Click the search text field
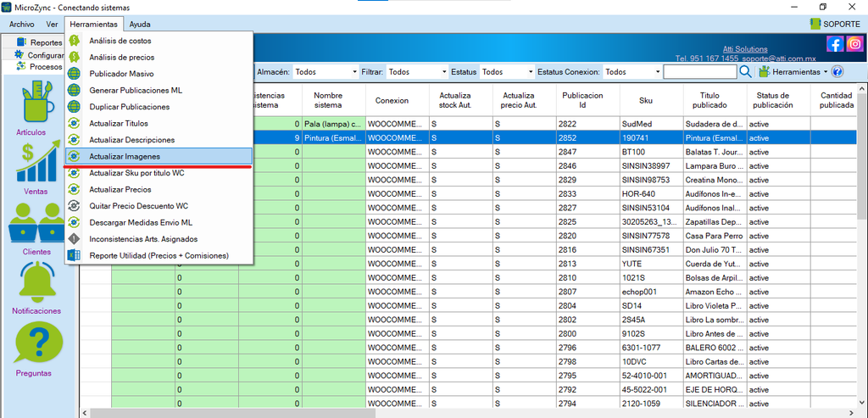Viewport: 868px width, 418px height. click(700, 72)
